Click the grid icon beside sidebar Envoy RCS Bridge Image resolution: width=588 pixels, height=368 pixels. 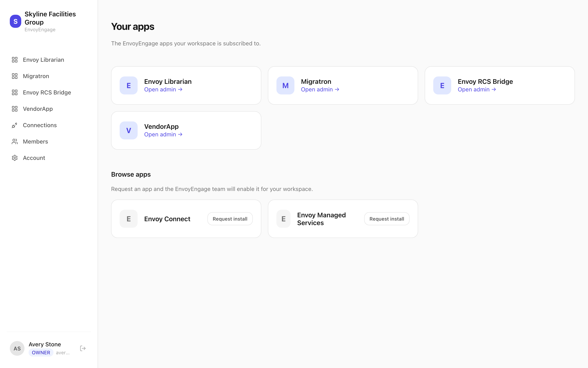click(x=14, y=92)
